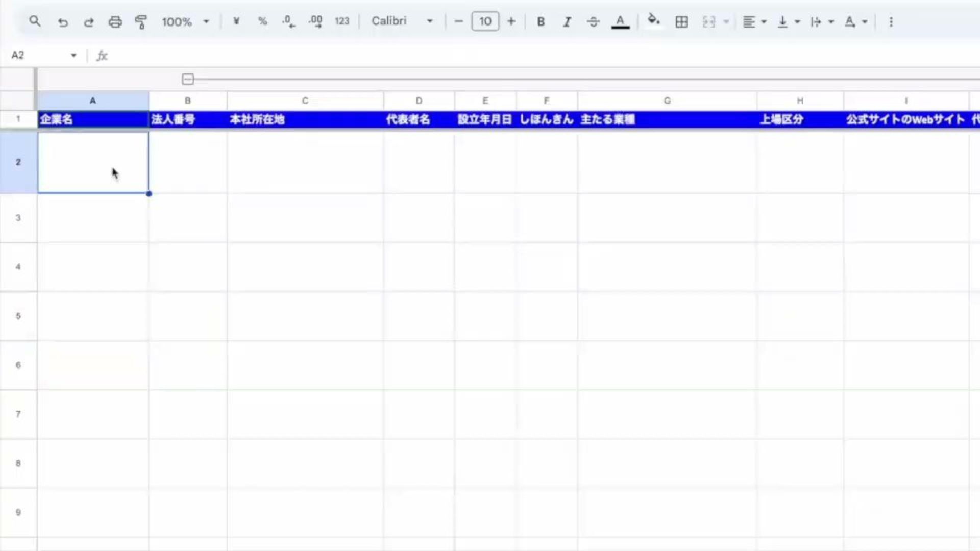The height and width of the screenshot is (551, 980).
Task: Click the 123 number format button
Action: pyautogui.click(x=342, y=21)
